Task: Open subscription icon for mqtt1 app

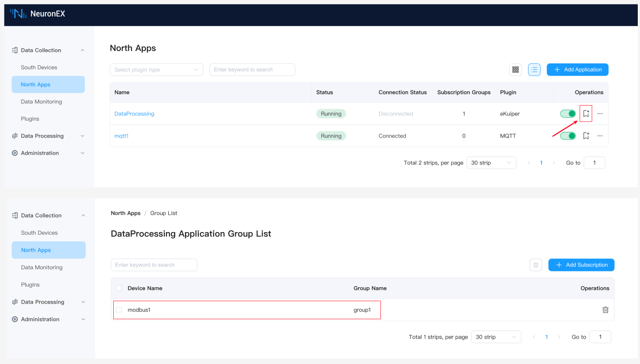Action: pyautogui.click(x=586, y=136)
